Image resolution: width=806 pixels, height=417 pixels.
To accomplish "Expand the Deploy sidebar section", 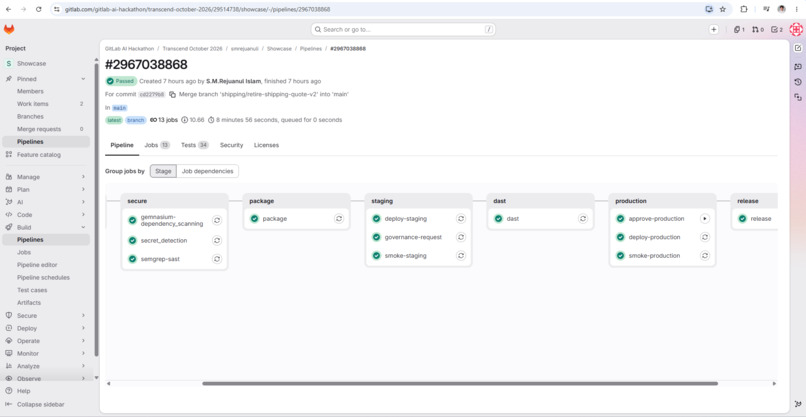I will click(83, 328).
